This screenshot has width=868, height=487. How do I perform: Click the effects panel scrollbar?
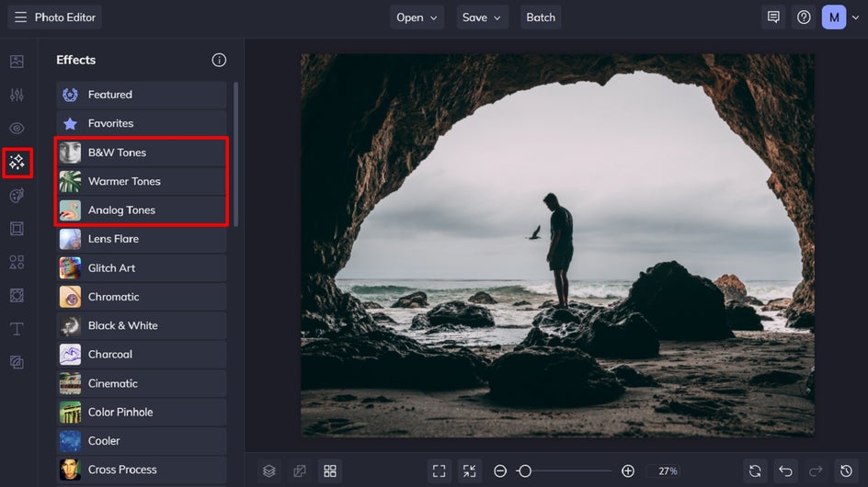click(x=236, y=153)
